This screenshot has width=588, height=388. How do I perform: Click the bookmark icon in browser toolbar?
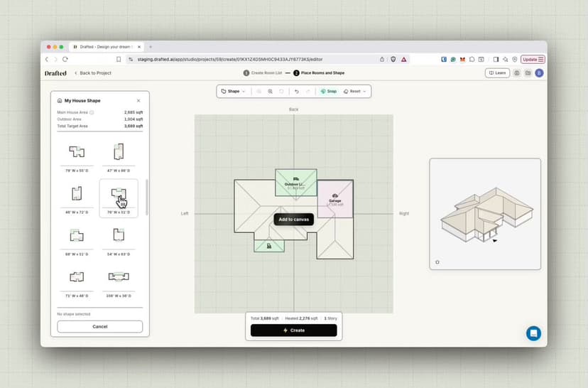click(119, 59)
